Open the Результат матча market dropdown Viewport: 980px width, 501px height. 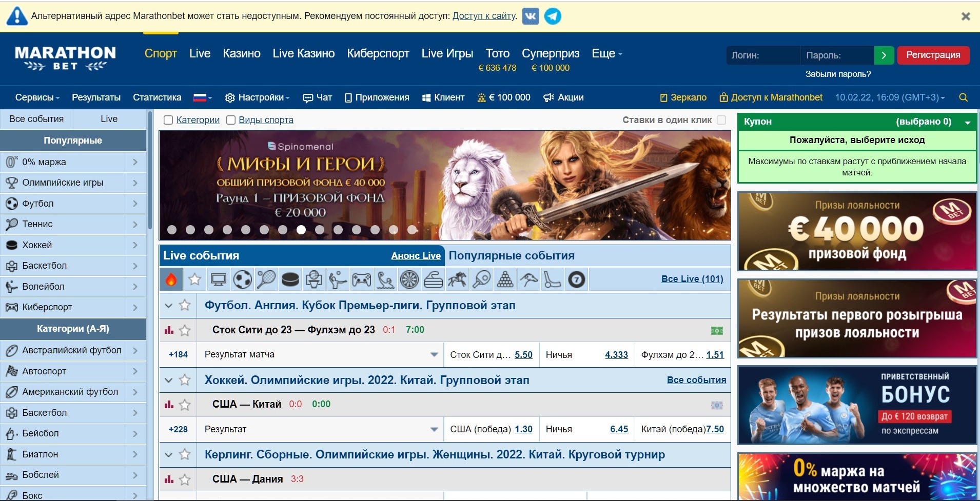(x=321, y=355)
